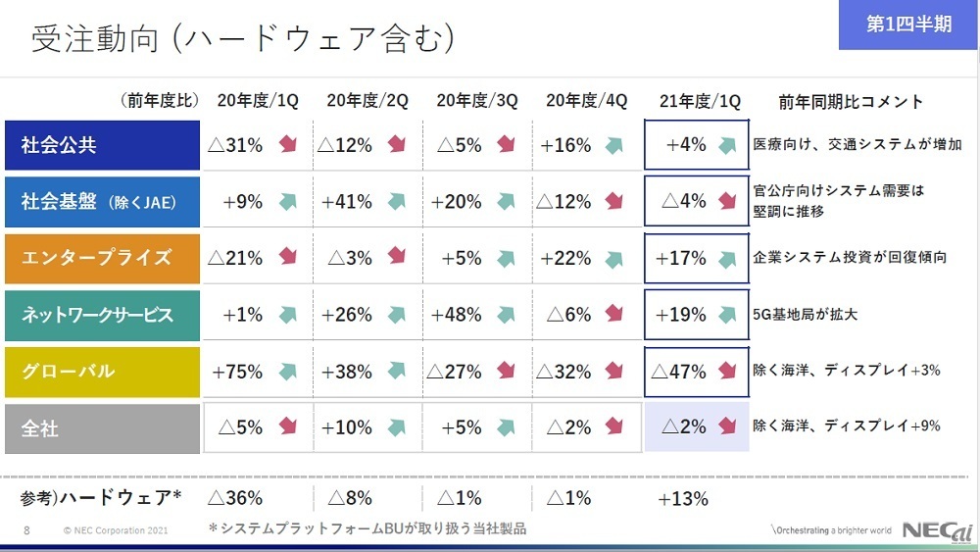Select the orange エンタープライズ row label

(102, 258)
